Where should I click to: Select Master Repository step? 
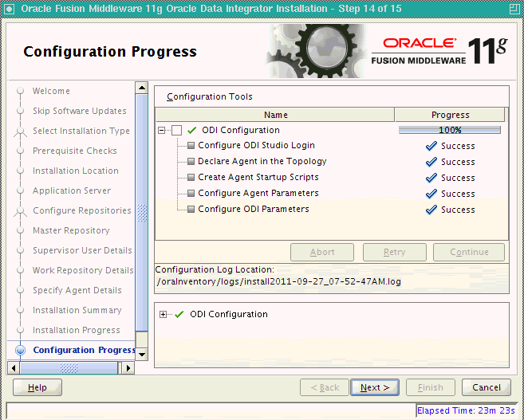click(x=71, y=230)
